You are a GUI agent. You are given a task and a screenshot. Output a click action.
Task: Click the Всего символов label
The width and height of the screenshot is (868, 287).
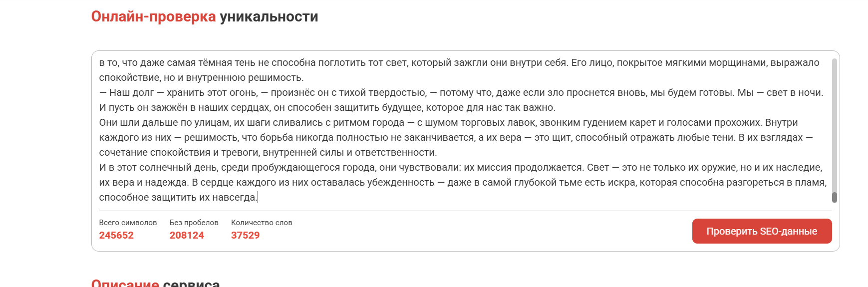(128, 223)
